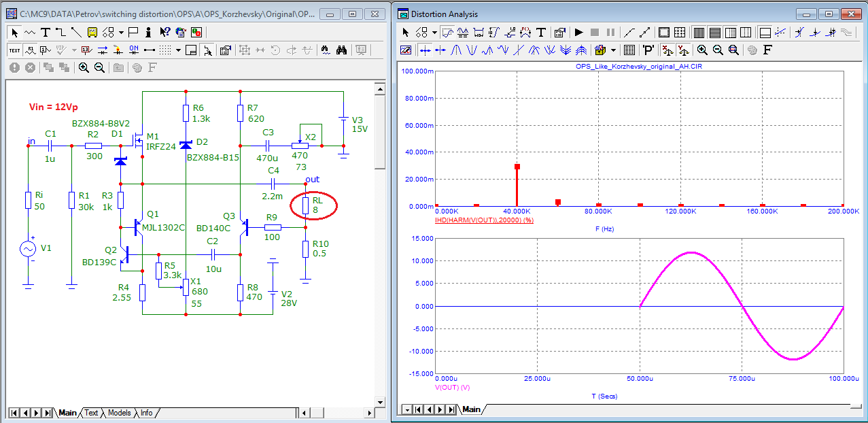
Task: Click the IHD(HARM(V(OUT)),20000) plot label
Action: (x=483, y=220)
